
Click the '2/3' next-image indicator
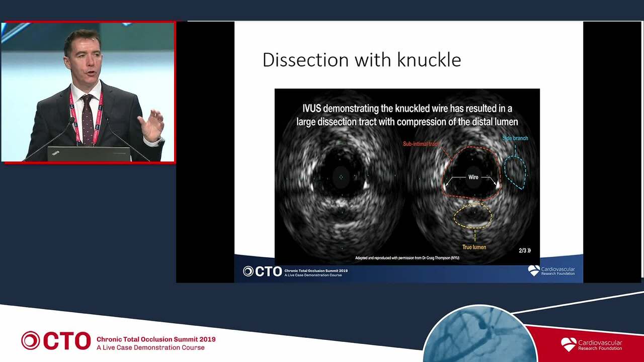[x=525, y=250]
